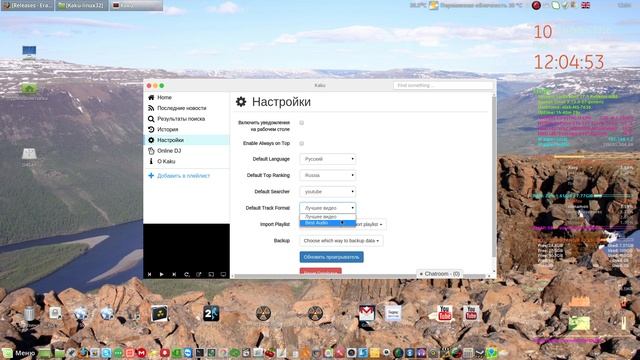
Task: Click the cast icon in player controls
Action: tap(211, 274)
